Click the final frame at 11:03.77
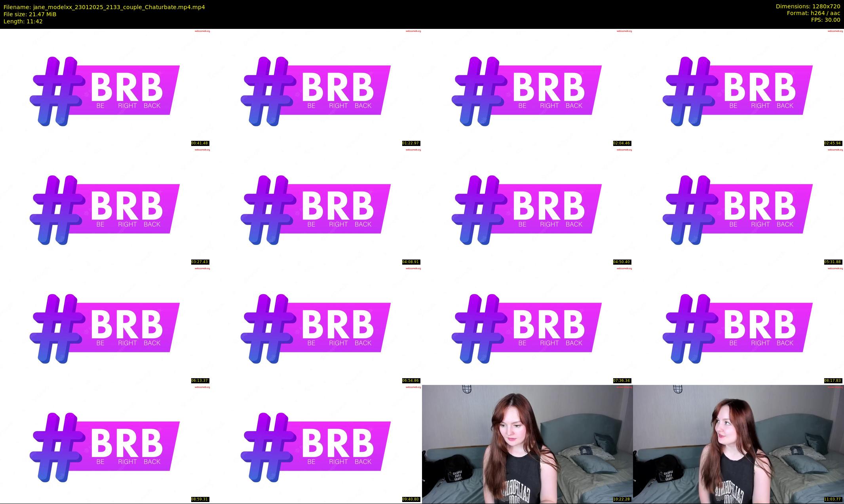 click(738, 444)
